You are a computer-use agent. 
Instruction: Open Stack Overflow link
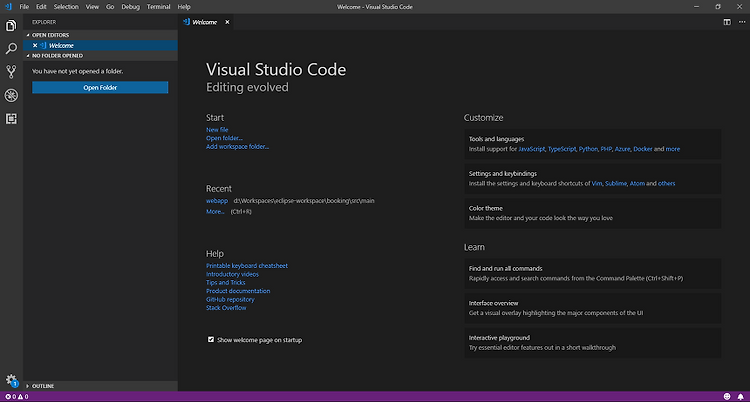pos(226,308)
